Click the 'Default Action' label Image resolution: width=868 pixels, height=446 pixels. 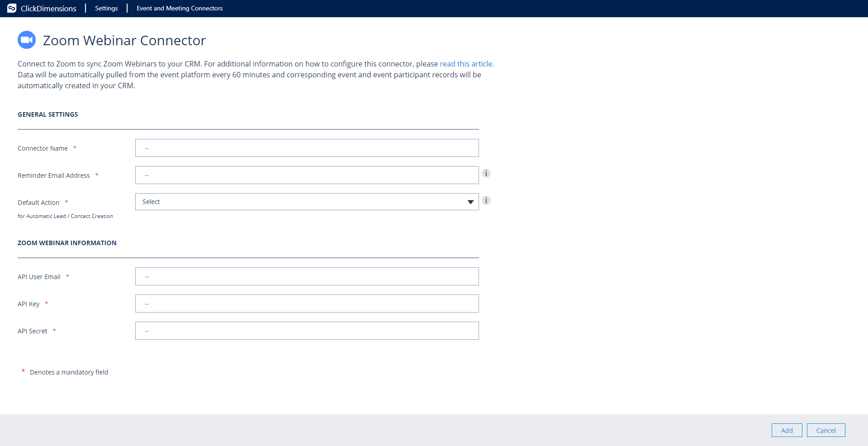pos(38,203)
